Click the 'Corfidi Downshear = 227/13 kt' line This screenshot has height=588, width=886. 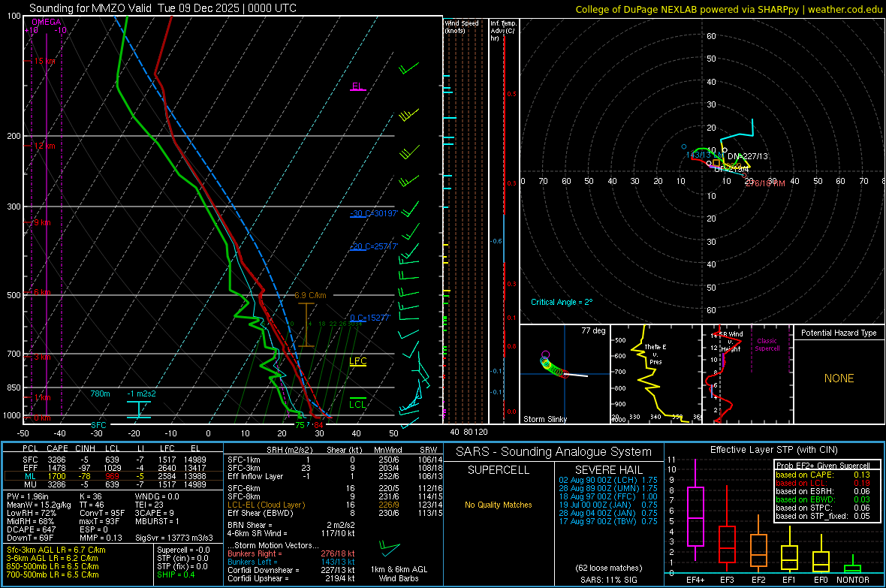pyautogui.click(x=291, y=570)
